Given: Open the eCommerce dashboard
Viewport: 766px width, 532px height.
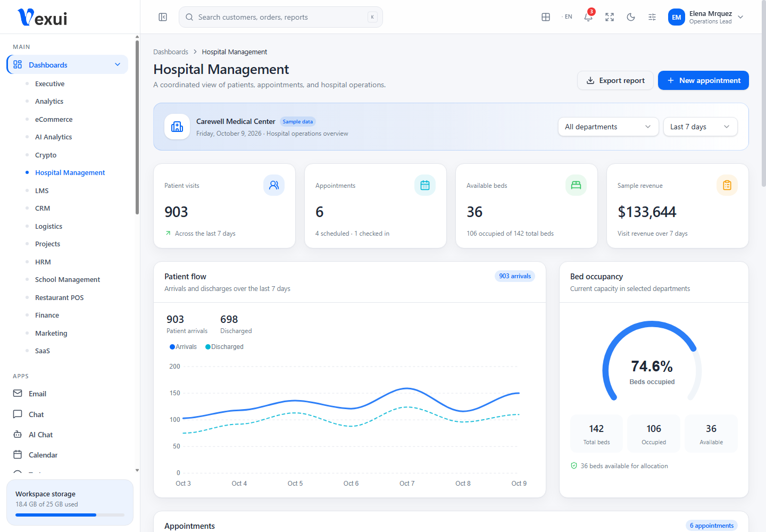Looking at the screenshot, I should (x=54, y=120).
